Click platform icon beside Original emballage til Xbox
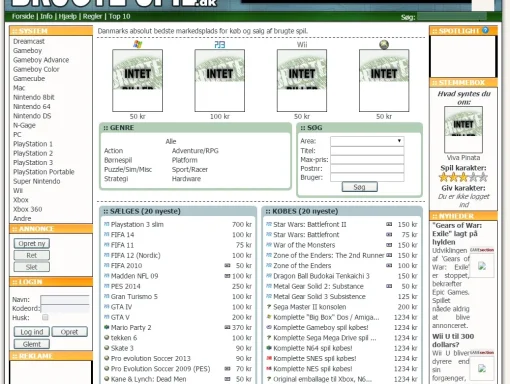510x384 pixels. pyautogui.click(x=269, y=379)
